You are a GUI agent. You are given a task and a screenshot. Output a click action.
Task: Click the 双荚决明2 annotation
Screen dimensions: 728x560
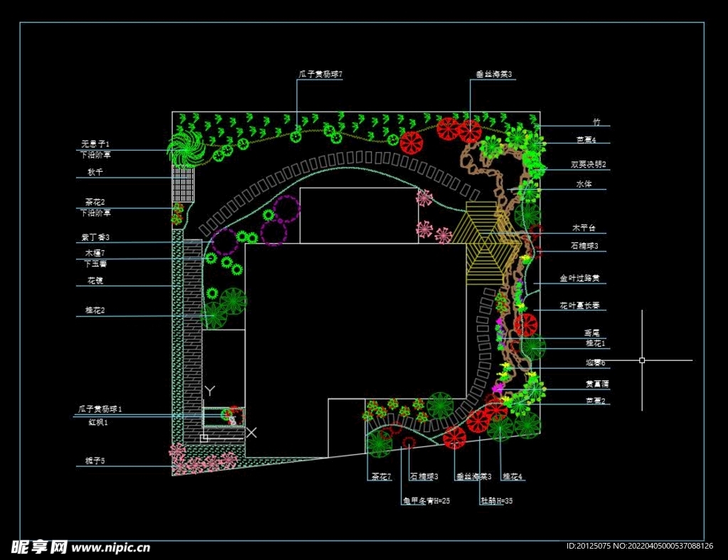click(588, 164)
